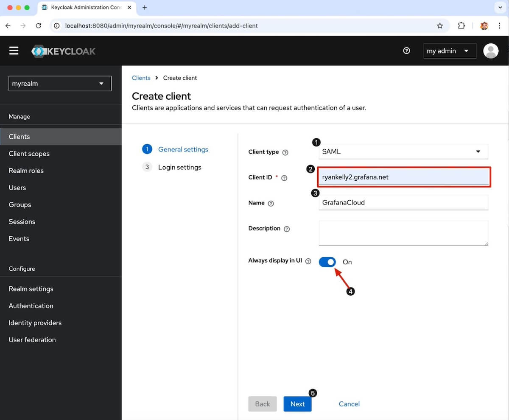The image size is (509, 420).
Task: Click into the Description text area
Action: point(403,232)
